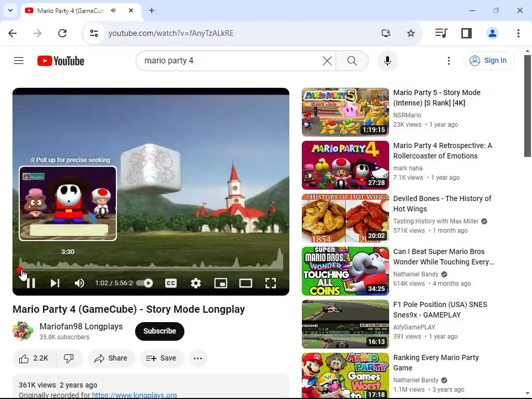Install app icon in address bar
532x399 pixels.
pyautogui.click(x=386, y=33)
